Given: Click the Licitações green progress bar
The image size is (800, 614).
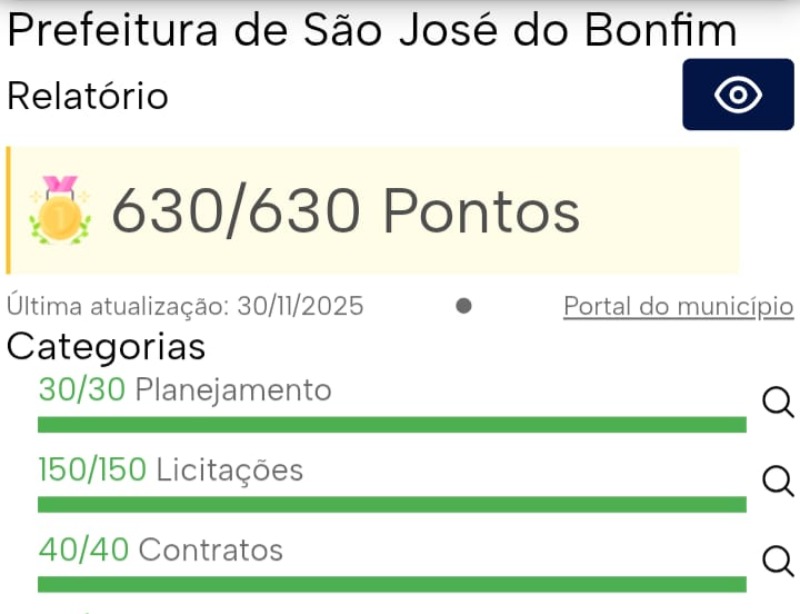Looking at the screenshot, I should (392, 504).
